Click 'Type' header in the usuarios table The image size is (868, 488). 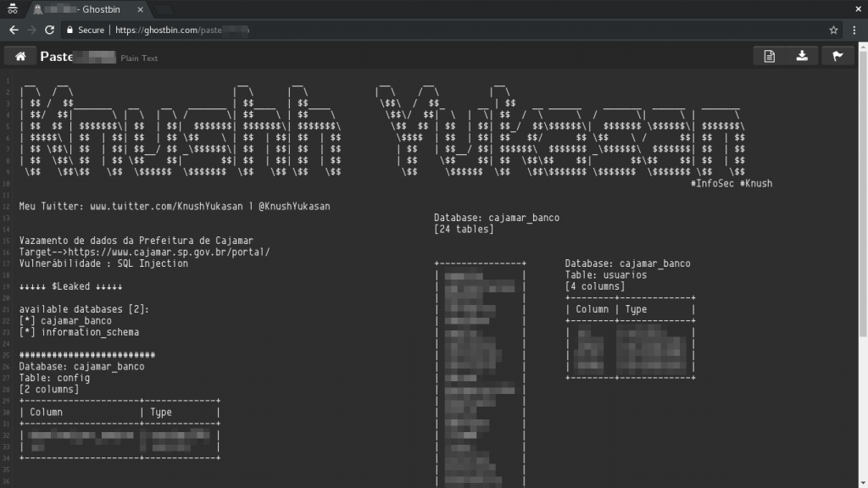[x=636, y=309]
